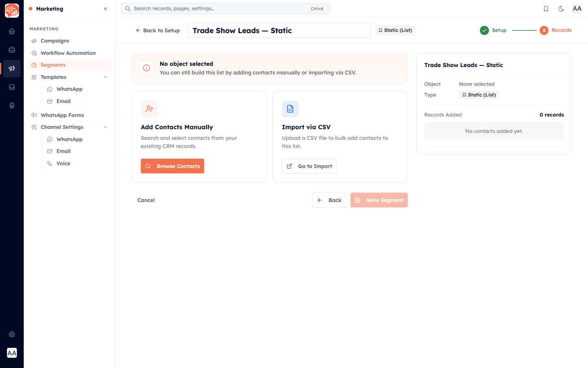Select the Marketing megaphone rail icon
Image resolution: width=588 pixels, height=368 pixels.
(12, 68)
